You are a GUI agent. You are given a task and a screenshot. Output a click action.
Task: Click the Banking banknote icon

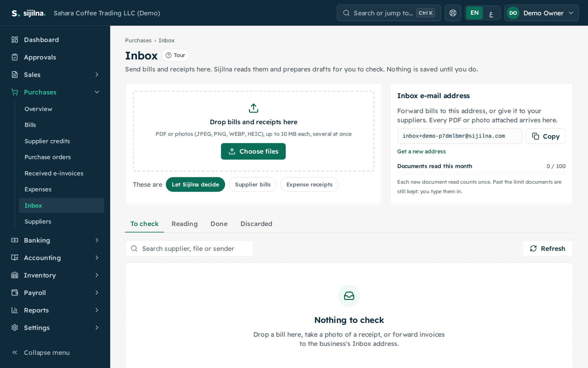click(15, 240)
